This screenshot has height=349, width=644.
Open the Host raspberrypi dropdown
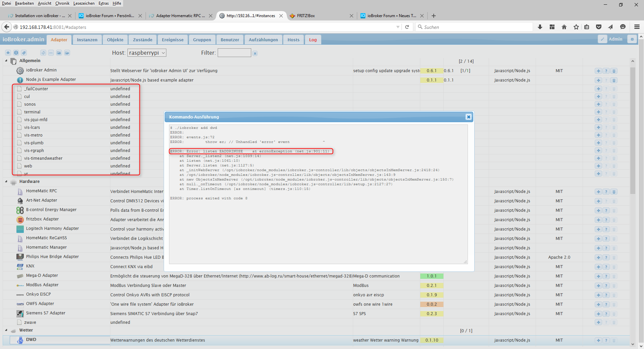(x=147, y=53)
